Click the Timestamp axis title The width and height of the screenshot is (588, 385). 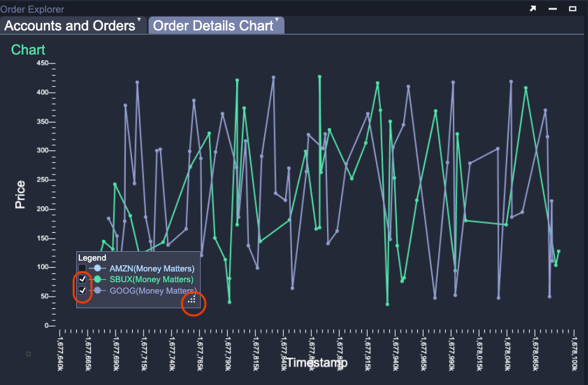[x=312, y=363]
